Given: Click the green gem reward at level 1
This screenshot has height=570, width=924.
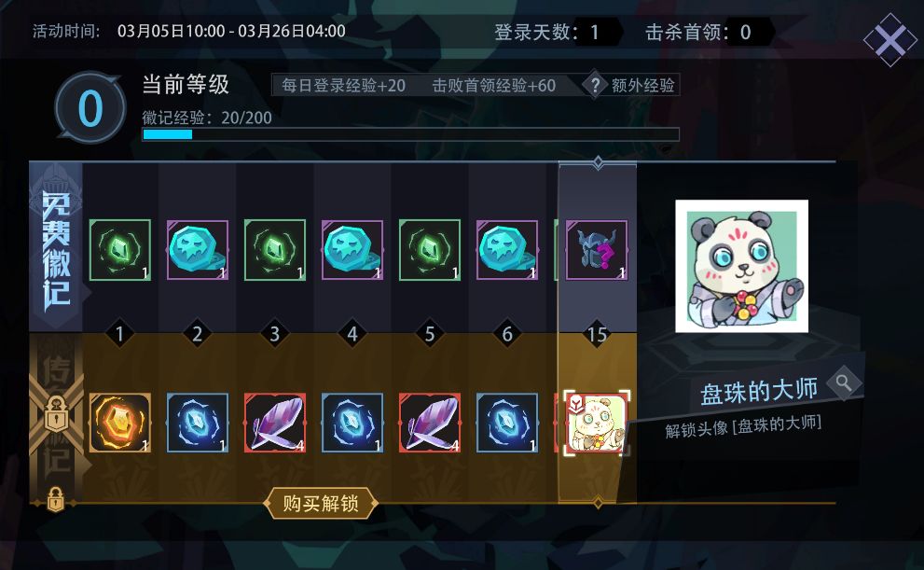Looking at the screenshot, I should click(120, 250).
